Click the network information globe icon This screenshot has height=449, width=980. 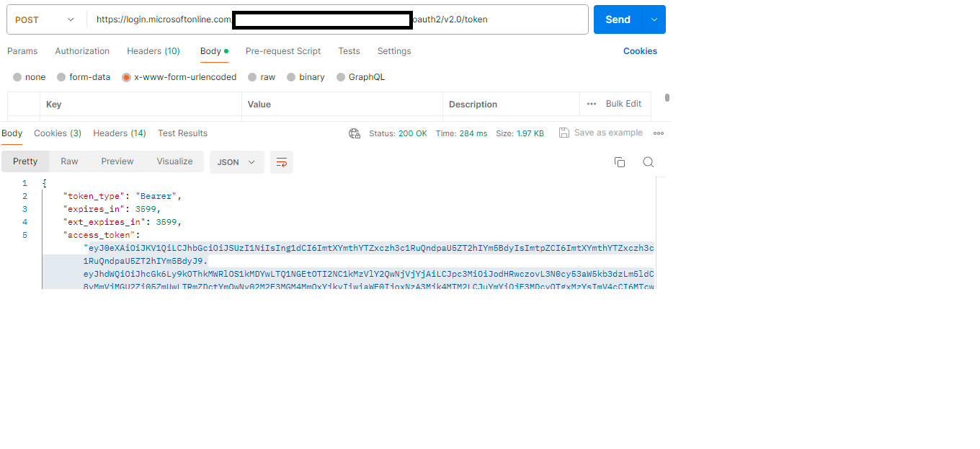point(355,133)
